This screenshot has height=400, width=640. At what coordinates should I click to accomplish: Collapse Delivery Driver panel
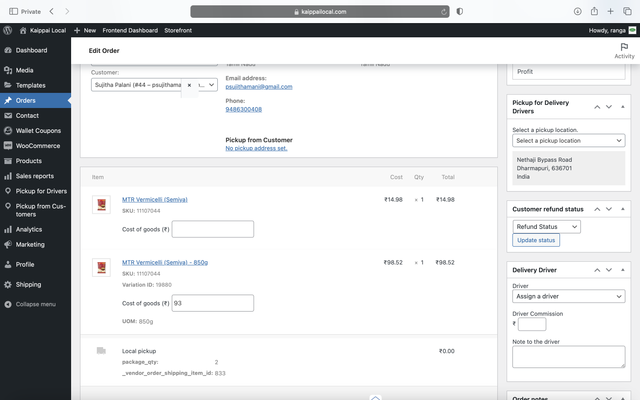tap(623, 270)
